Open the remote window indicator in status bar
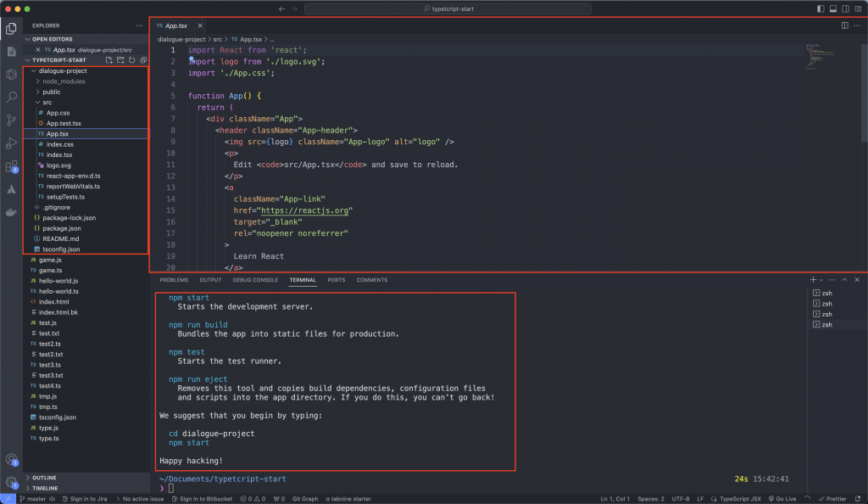The image size is (868, 504). [x=8, y=499]
